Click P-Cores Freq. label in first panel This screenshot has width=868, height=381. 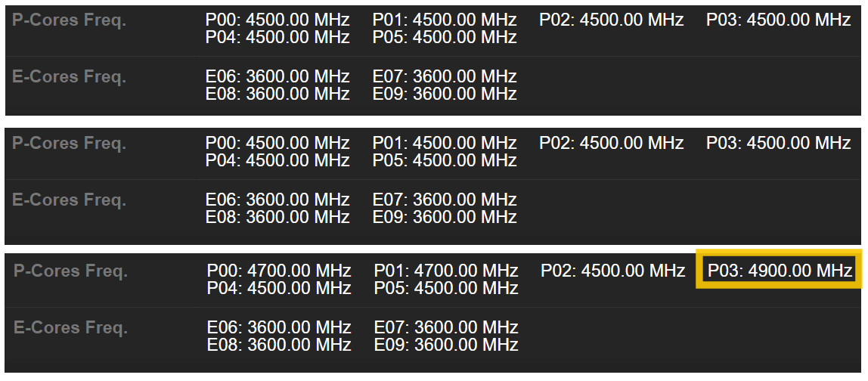tap(70, 20)
